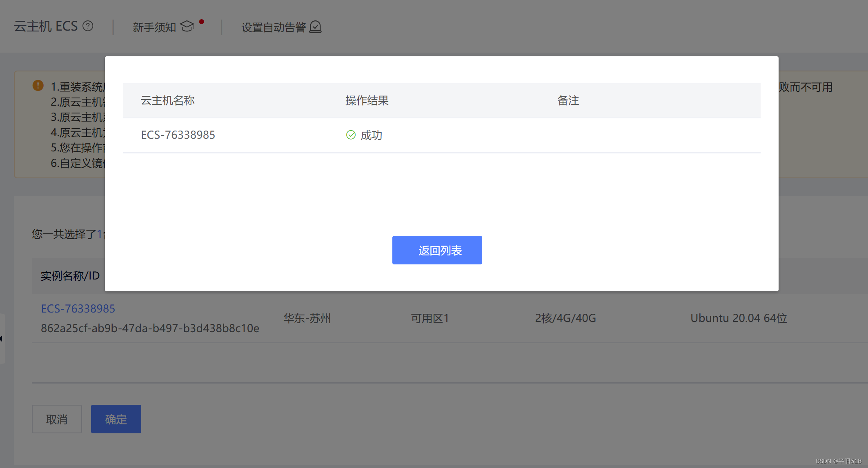Click the 云主机名称 column header
The height and width of the screenshot is (468, 868).
click(168, 100)
